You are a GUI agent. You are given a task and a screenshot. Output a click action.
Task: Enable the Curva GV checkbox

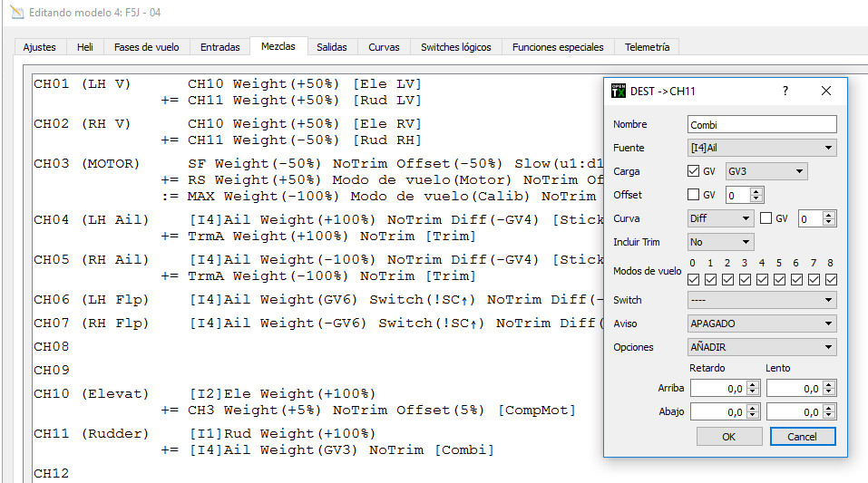766,218
